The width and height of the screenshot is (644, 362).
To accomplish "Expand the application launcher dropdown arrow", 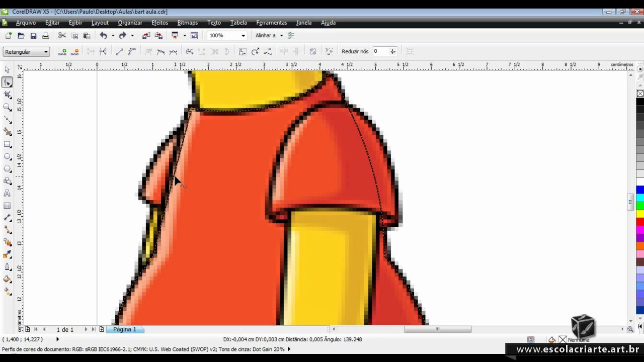I will coord(185,36).
